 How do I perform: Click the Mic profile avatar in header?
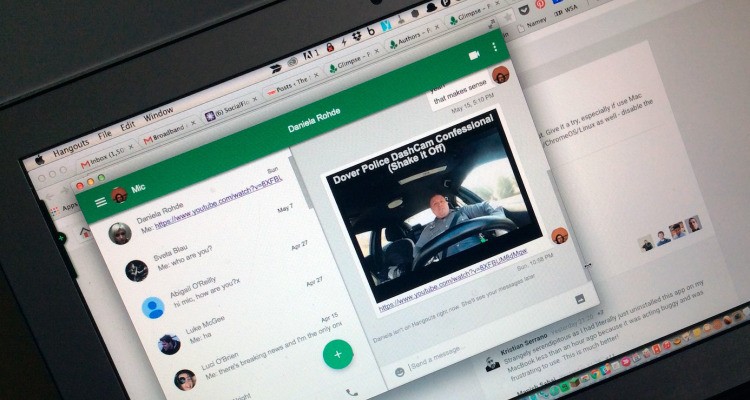point(119,194)
